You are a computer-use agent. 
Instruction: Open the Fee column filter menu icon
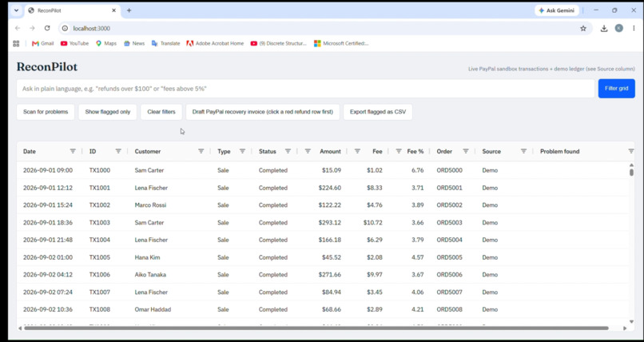coord(357,151)
